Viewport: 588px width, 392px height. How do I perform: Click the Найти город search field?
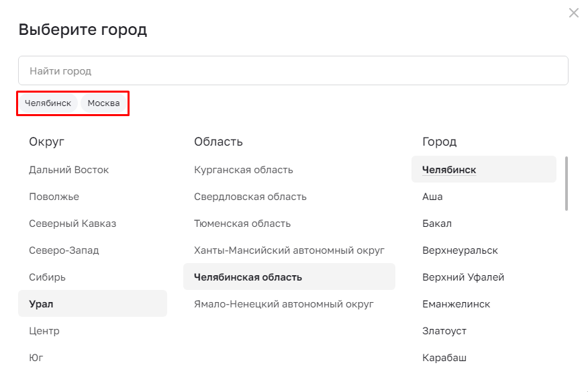[x=293, y=70]
